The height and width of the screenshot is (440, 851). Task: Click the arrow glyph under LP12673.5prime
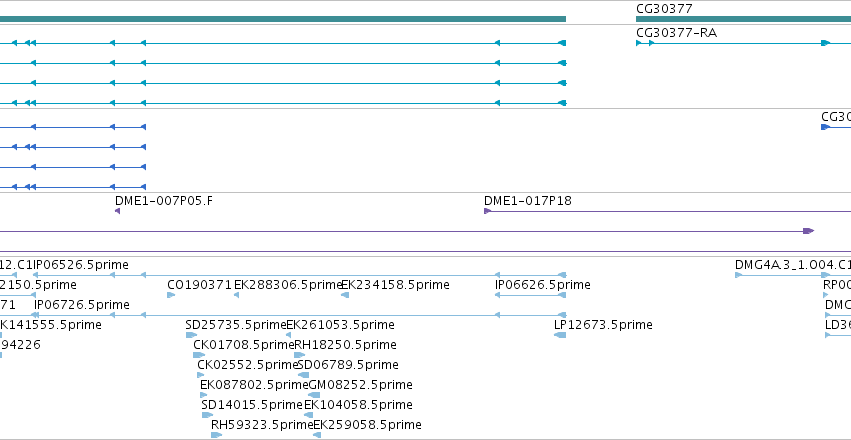tap(560, 335)
